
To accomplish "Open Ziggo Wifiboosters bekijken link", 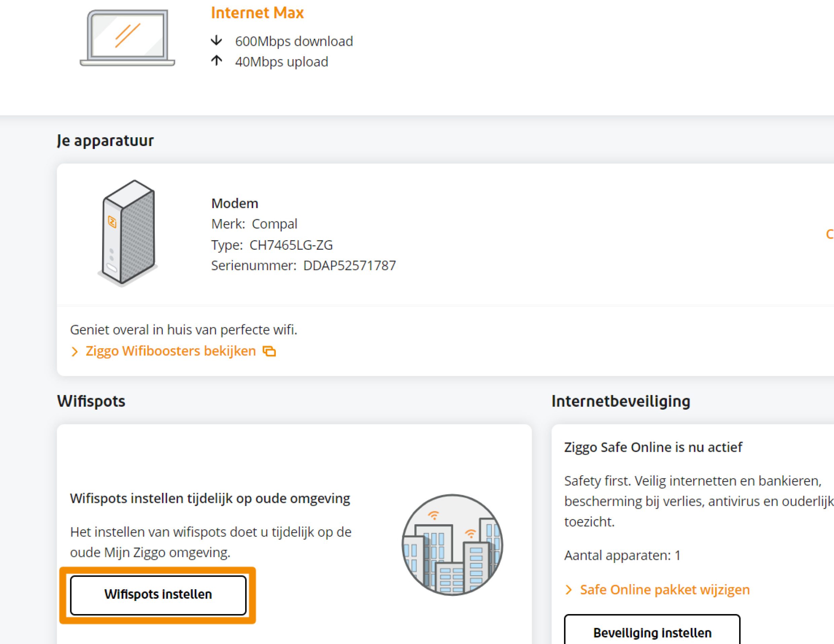I will [x=170, y=351].
